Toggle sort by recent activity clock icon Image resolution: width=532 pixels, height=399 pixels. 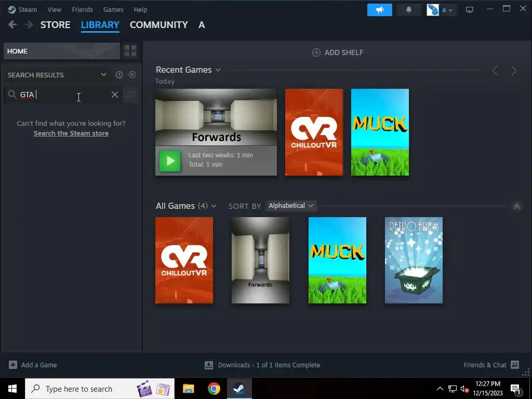(119, 75)
